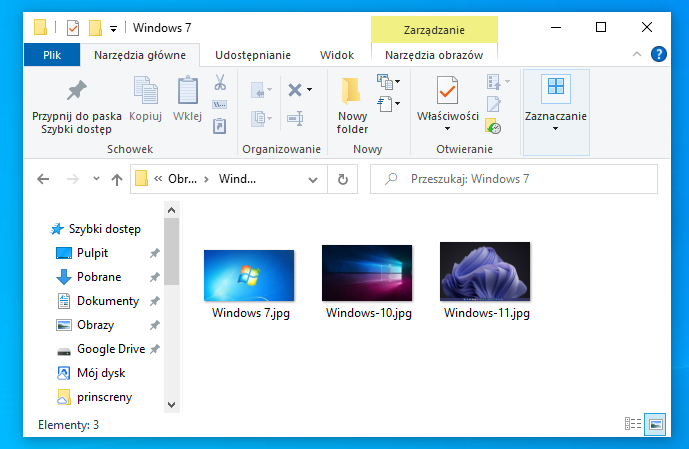
Task: Click navigation pane scrollbar up arrow
Action: click(x=171, y=210)
